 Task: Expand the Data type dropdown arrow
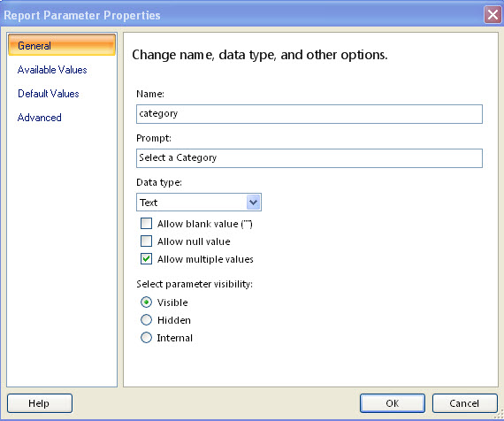(253, 203)
